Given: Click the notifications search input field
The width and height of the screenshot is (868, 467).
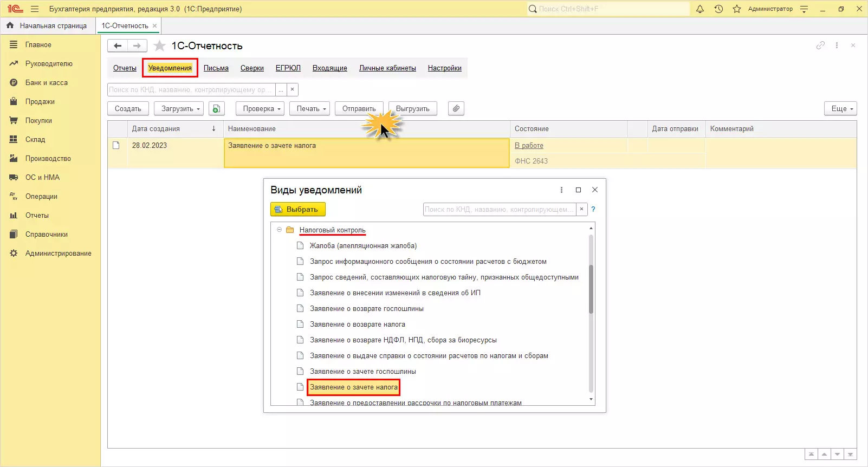Looking at the screenshot, I should [191, 89].
